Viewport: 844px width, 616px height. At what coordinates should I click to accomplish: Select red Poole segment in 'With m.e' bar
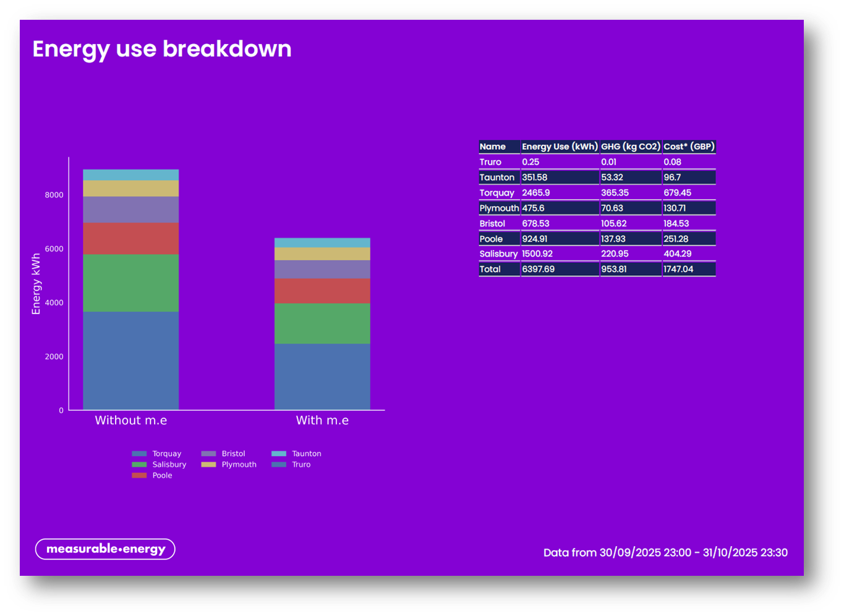[x=322, y=291]
